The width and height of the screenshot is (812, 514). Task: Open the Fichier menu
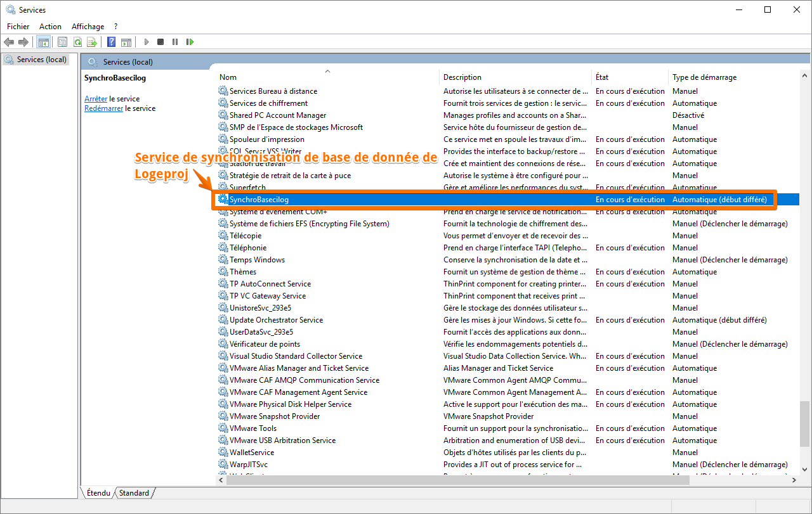(x=18, y=27)
